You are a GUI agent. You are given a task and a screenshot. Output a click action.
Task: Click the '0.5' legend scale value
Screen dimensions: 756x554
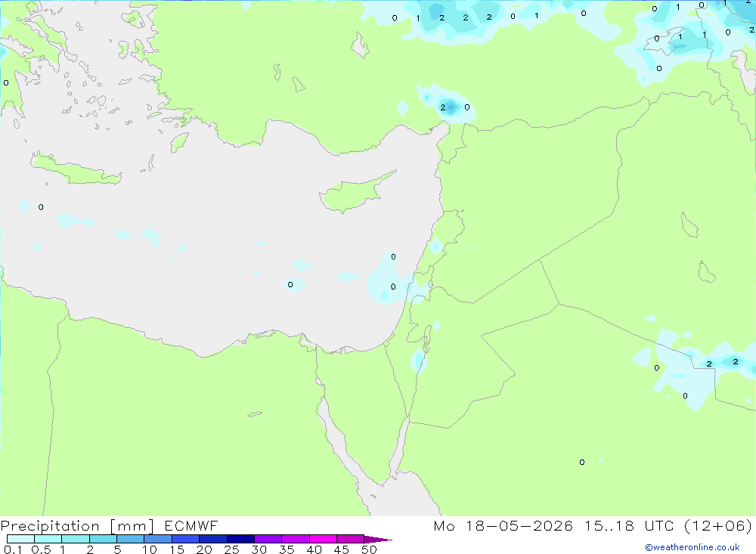[41, 549]
